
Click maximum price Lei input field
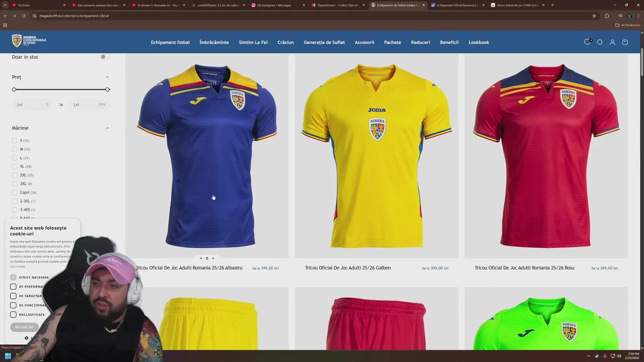(90, 105)
